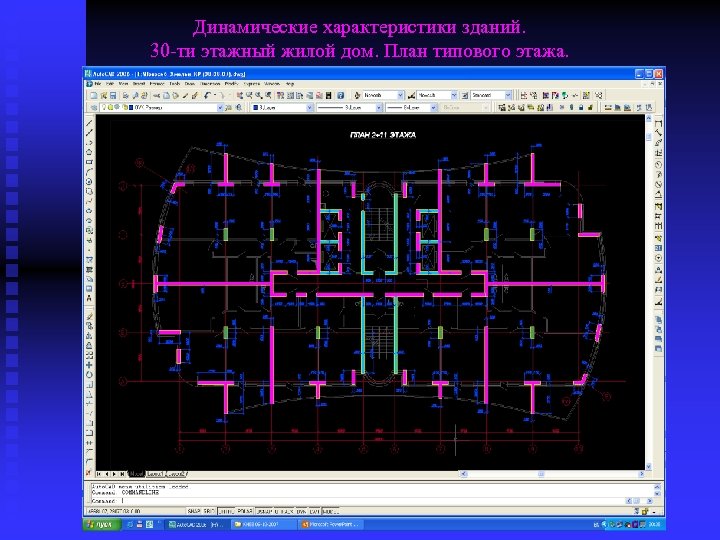Select the Model tab
Viewport: 720px width, 540px height.
coord(136,474)
